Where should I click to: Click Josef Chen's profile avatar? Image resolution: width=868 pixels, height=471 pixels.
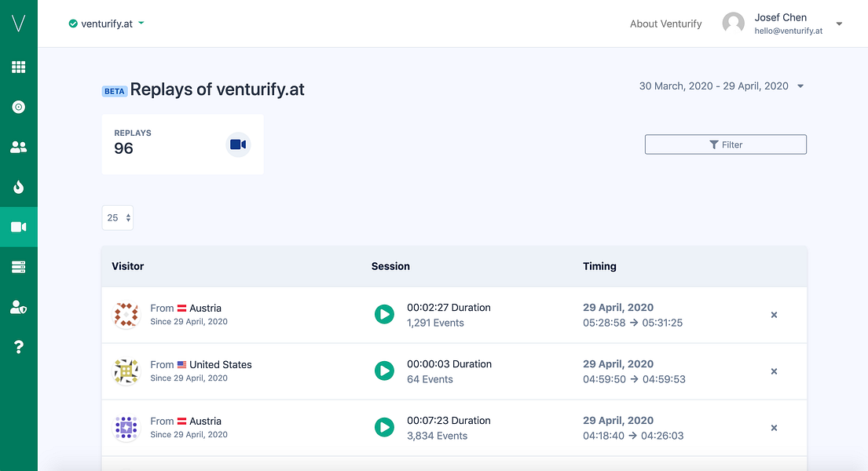point(734,24)
